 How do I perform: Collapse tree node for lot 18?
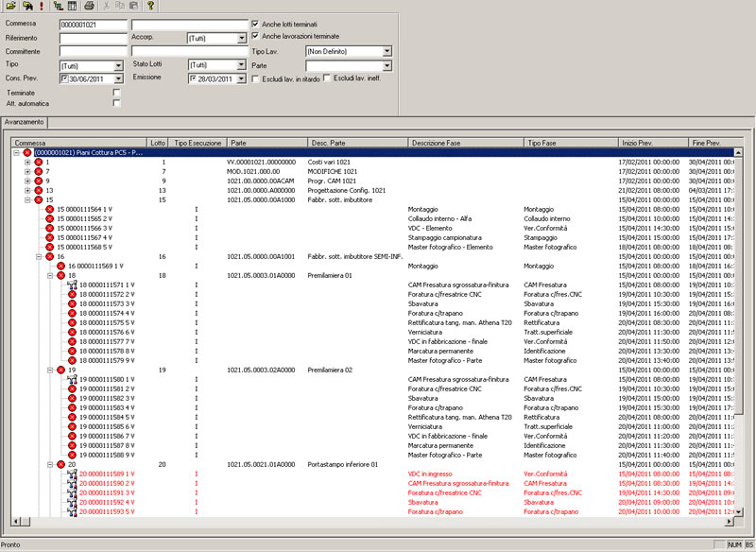click(50, 276)
